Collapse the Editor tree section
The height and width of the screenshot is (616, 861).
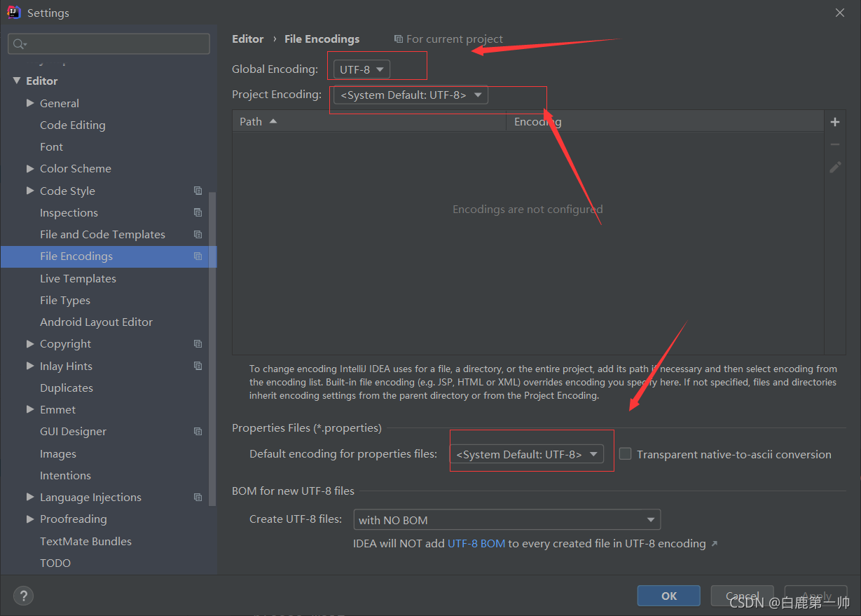(17, 81)
